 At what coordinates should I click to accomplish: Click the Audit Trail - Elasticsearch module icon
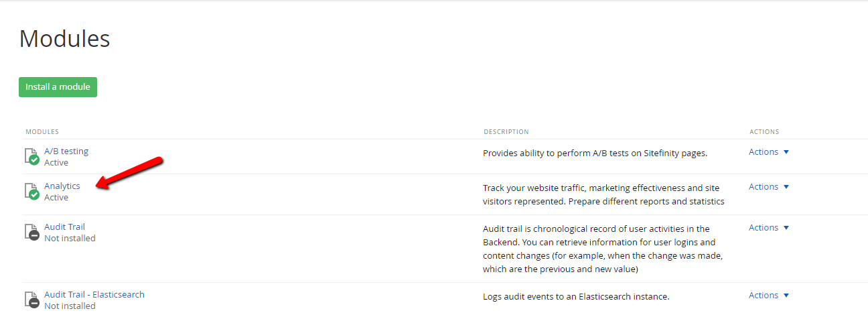click(x=31, y=300)
